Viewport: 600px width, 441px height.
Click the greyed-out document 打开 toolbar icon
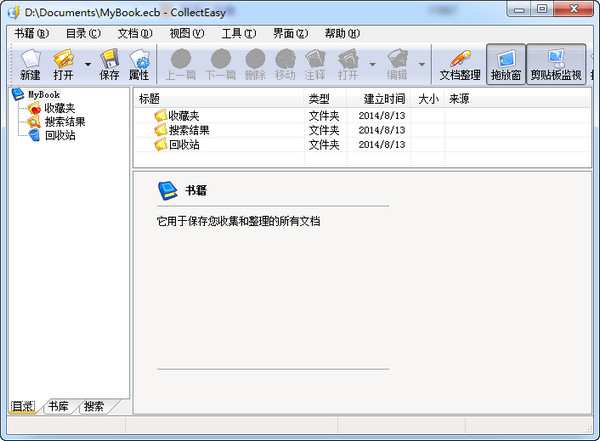[x=348, y=64]
